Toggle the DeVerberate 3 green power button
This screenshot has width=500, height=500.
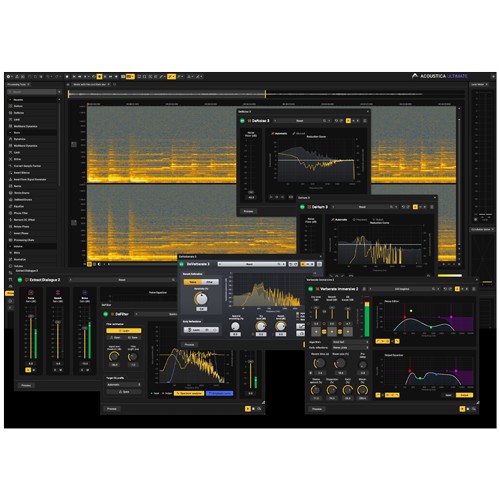coord(182,264)
